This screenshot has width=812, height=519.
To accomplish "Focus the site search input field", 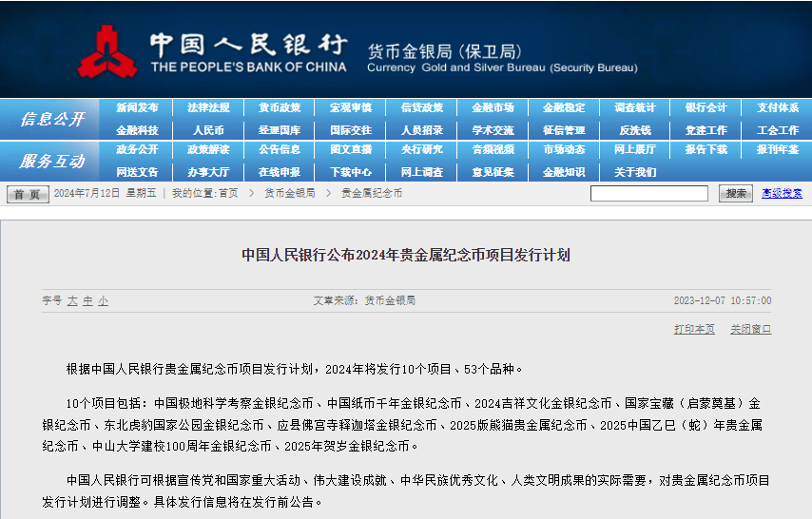I will (x=648, y=193).
